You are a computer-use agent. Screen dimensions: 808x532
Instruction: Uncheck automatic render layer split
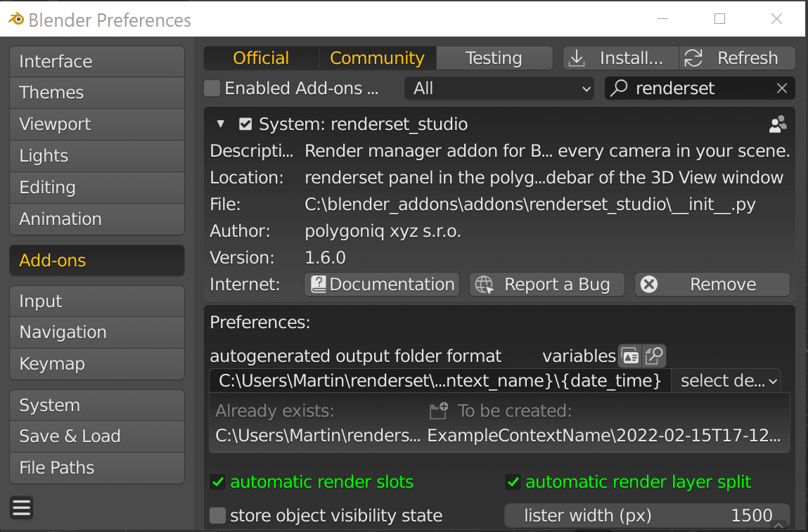click(x=513, y=482)
